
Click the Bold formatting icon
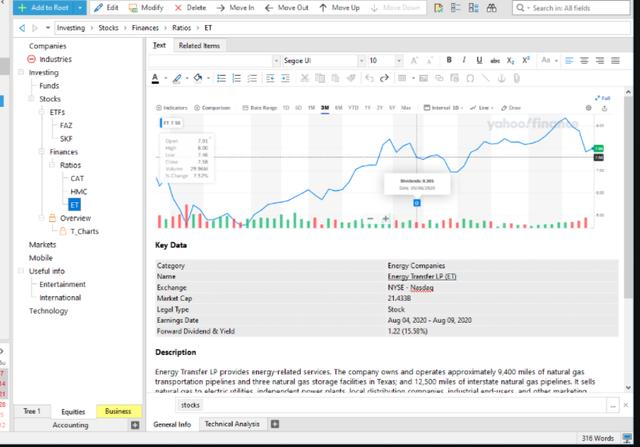click(x=449, y=60)
